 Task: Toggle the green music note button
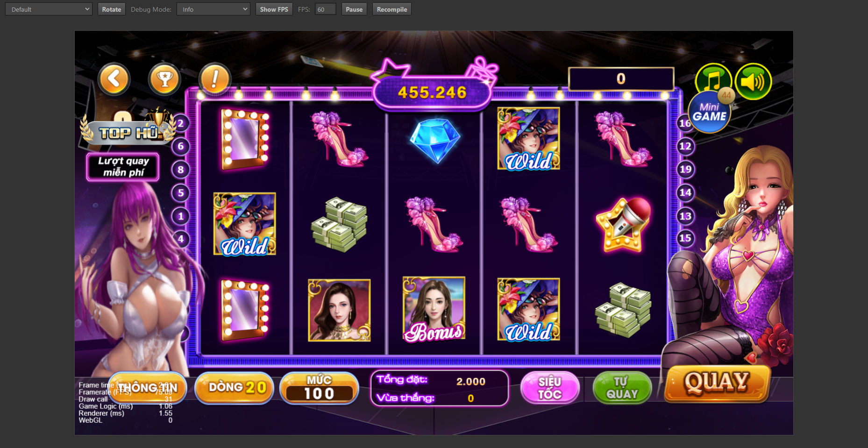713,79
